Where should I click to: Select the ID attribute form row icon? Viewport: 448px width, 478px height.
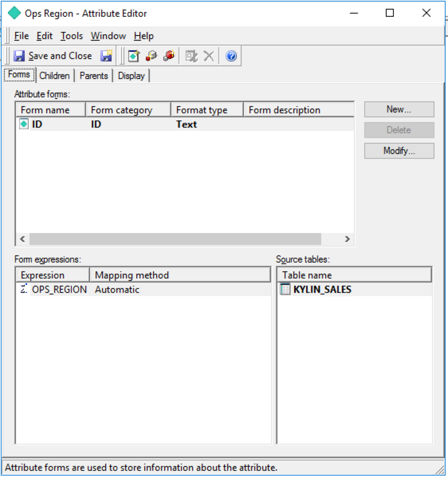[24, 124]
